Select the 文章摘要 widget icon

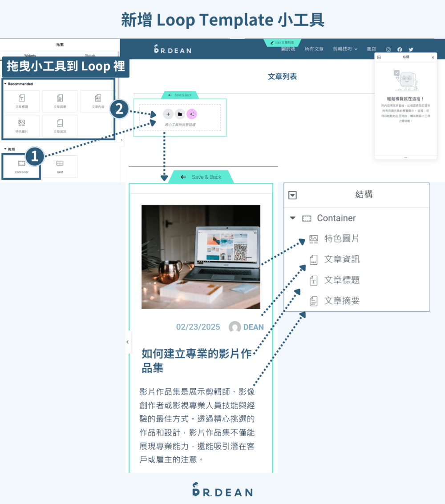click(x=60, y=101)
